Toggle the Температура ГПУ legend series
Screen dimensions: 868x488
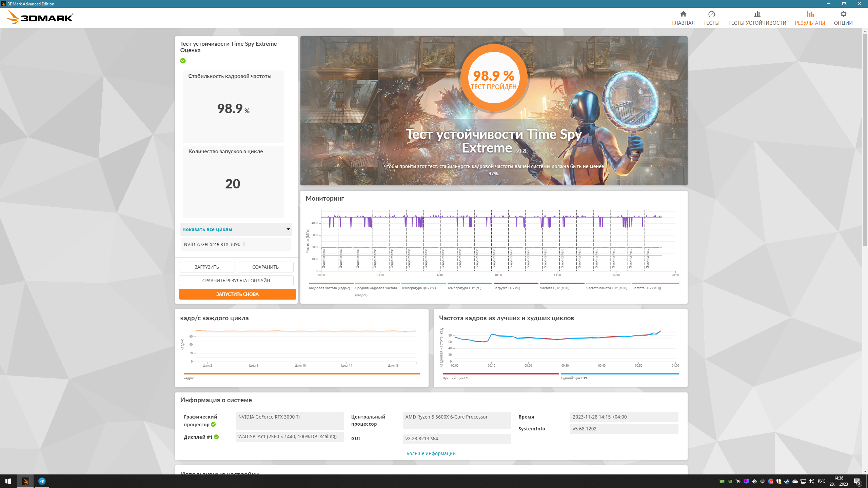pos(464,288)
